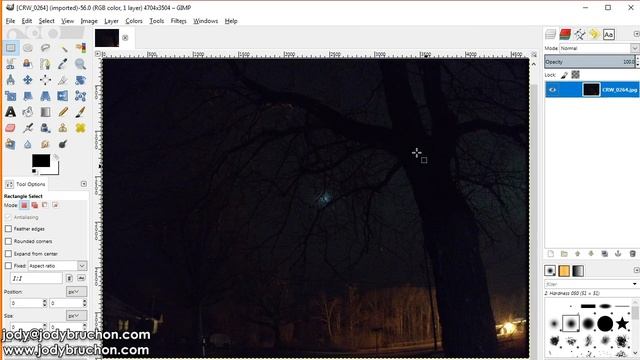Select the Rectangle Select tool
This screenshot has height=360, width=640.
tap(11, 48)
